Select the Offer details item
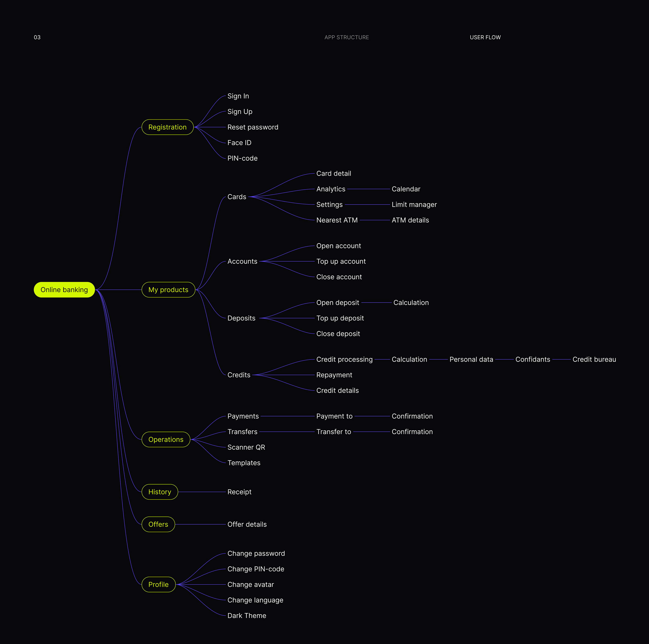 tap(247, 524)
